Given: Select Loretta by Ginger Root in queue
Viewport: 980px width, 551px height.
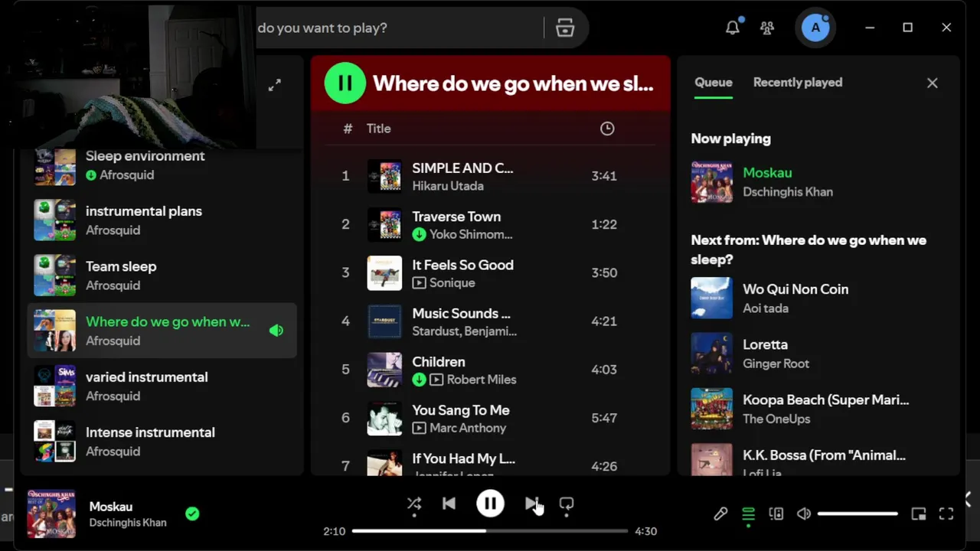Looking at the screenshot, I should [x=818, y=354].
